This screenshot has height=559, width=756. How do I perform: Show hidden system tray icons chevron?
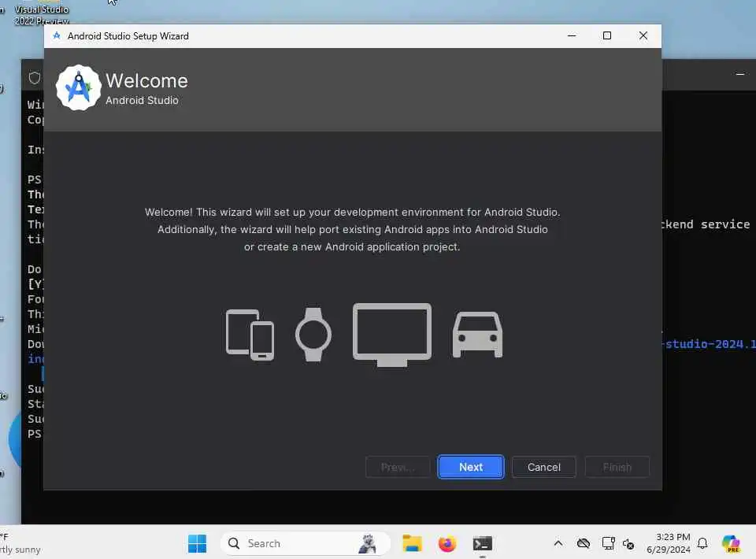558,543
